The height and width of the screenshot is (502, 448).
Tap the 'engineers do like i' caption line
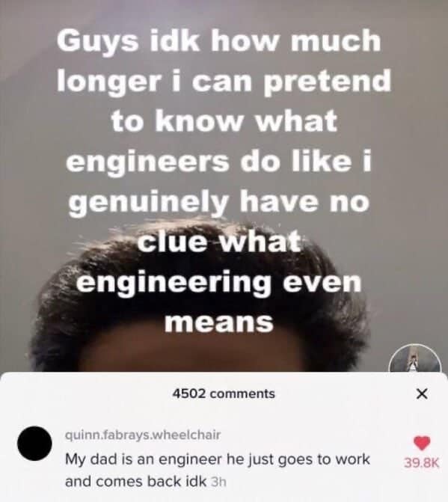click(219, 162)
